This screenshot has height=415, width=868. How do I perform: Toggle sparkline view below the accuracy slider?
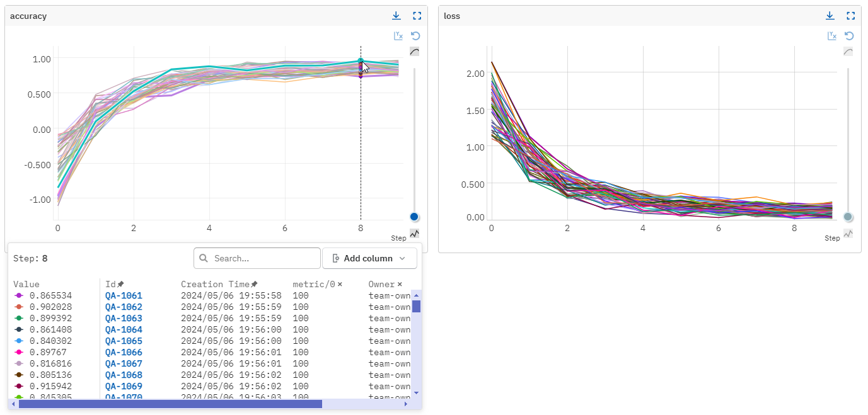point(414,234)
